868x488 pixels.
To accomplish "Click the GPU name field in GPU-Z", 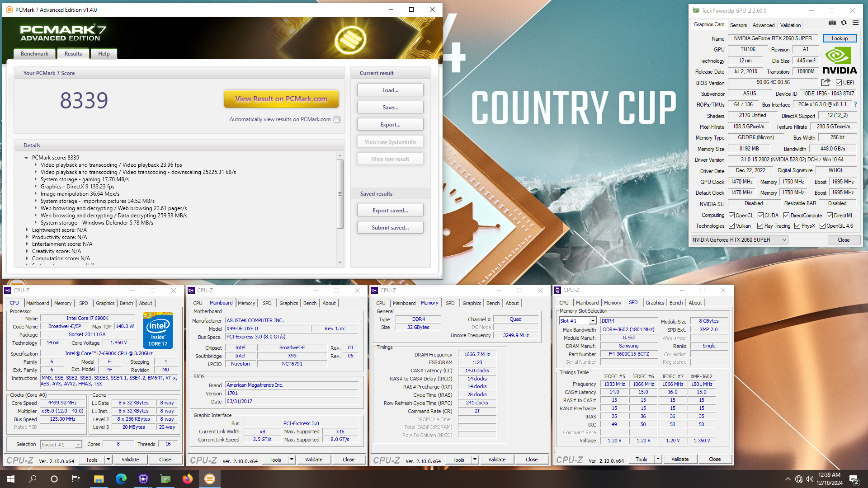I will [773, 38].
